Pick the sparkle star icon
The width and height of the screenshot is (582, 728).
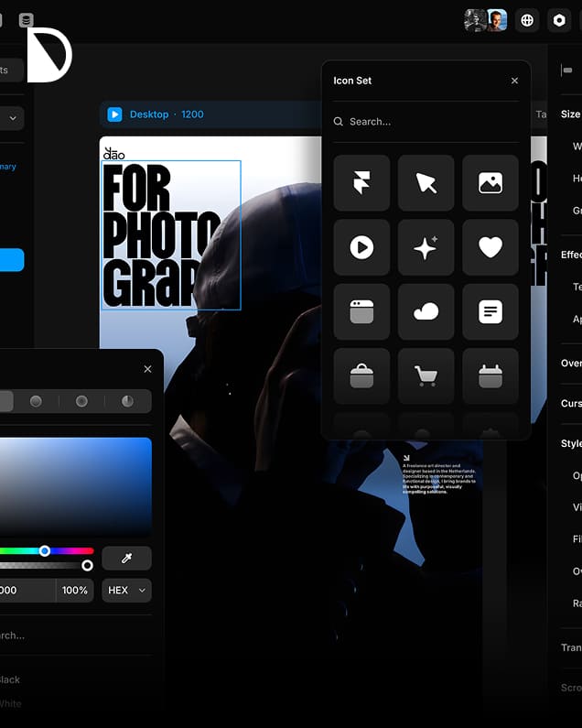click(426, 247)
